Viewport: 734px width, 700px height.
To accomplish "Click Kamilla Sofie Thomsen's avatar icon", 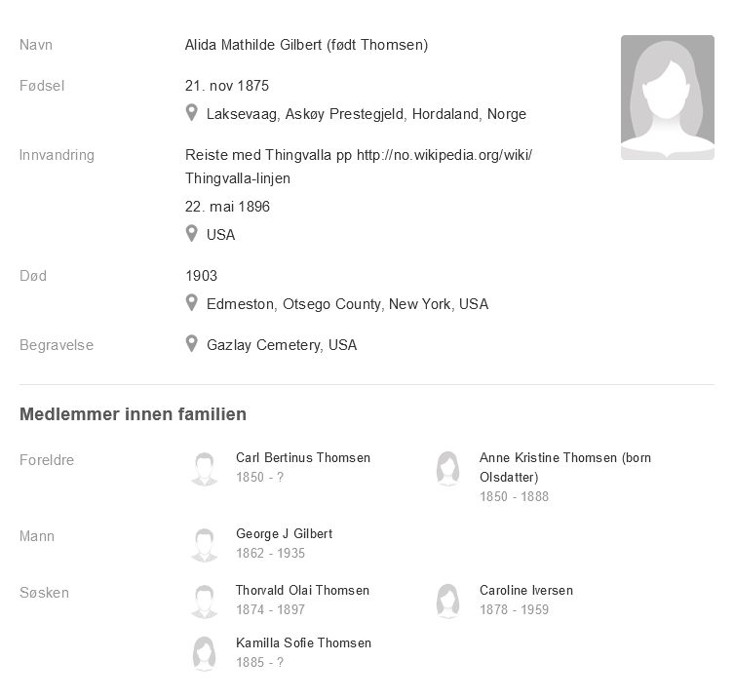I will (204, 653).
